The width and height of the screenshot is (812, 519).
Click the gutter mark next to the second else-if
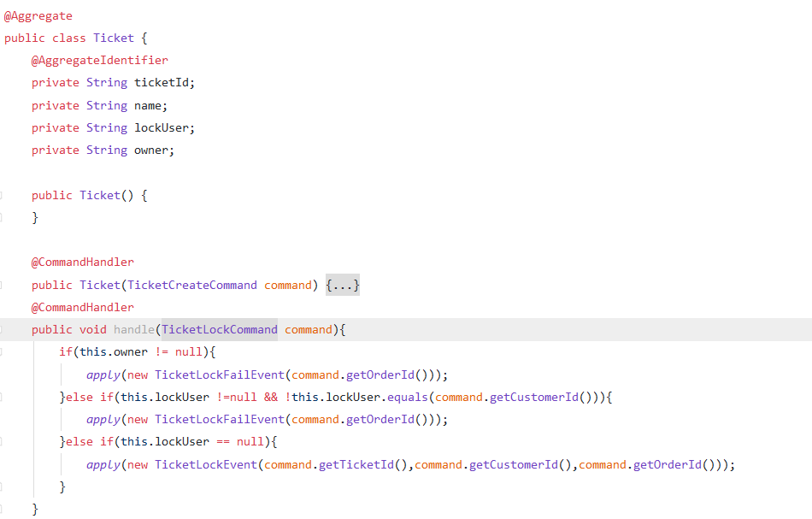click(4, 441)
